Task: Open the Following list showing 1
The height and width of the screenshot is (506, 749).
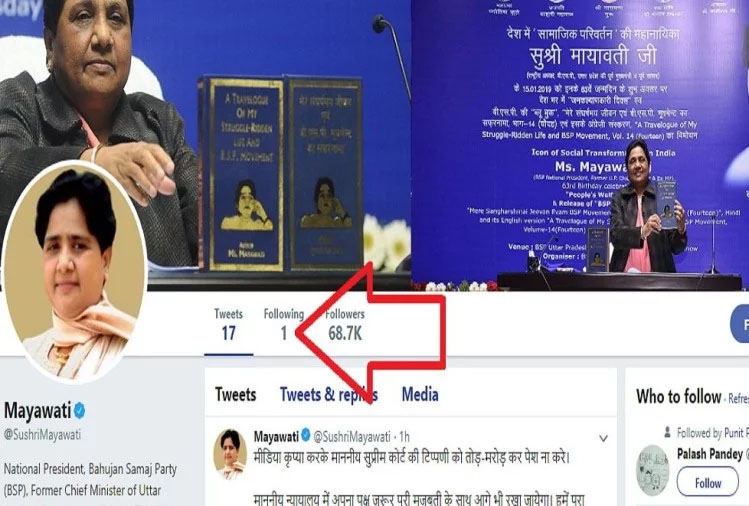Action: click(284, 324)
